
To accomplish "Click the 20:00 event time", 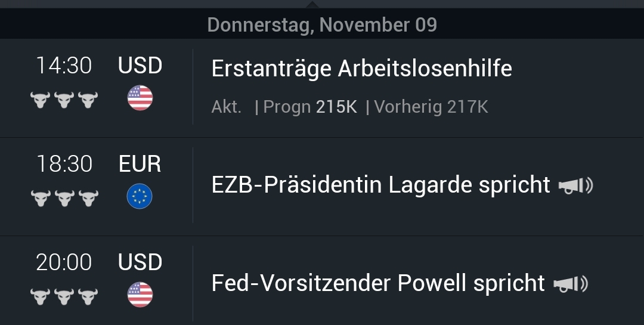I will (x=64, y=262).
